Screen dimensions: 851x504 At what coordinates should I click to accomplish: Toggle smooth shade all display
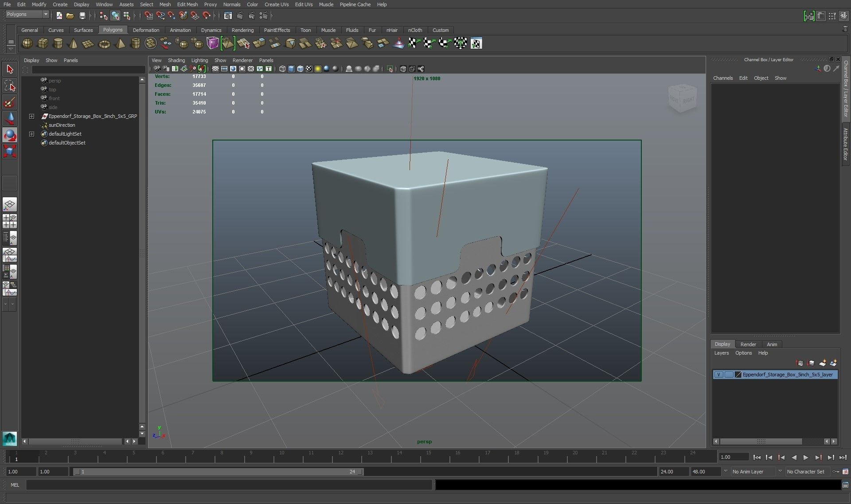coord(291,69)
